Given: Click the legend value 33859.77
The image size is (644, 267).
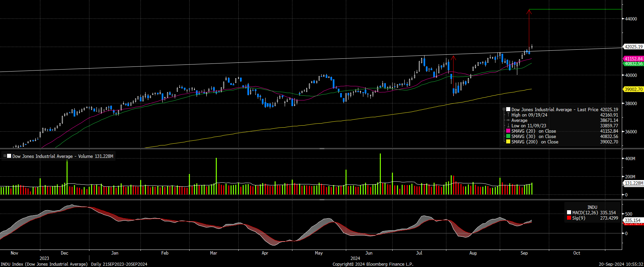Looking at the screenshot, I should click(x=609, y=126).
